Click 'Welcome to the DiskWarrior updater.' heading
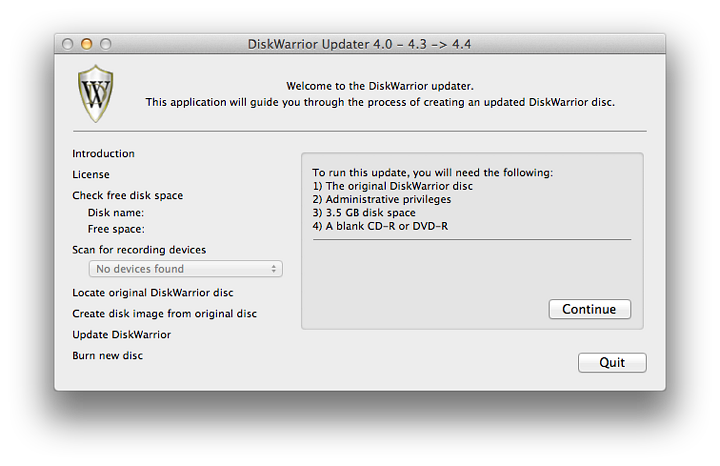 click(380, 86)
